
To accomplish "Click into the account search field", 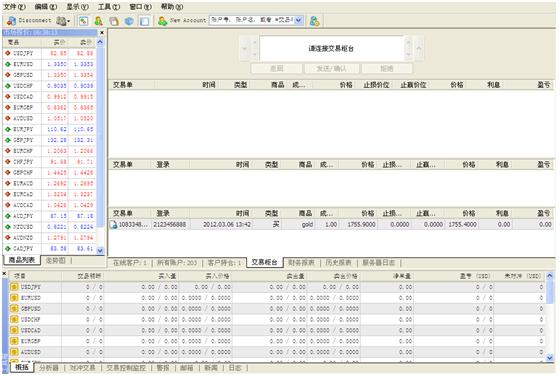I will click(252, 20).
